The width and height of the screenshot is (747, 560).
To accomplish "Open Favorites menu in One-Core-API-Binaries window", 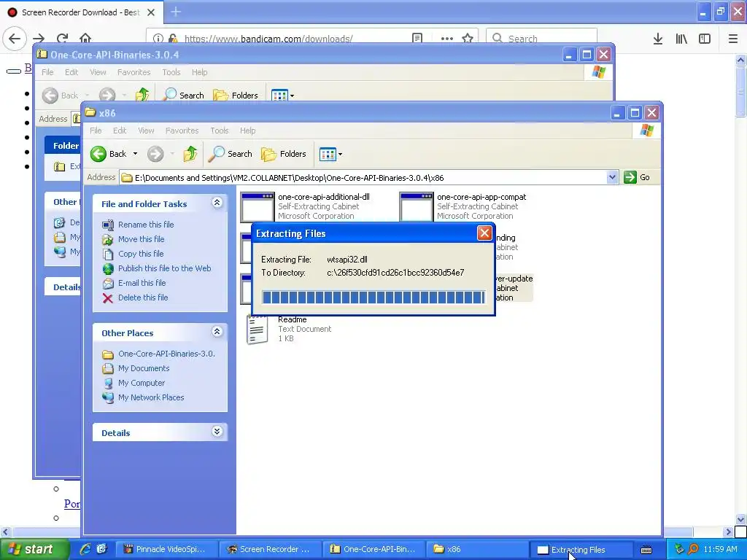I will pos(134,72).
